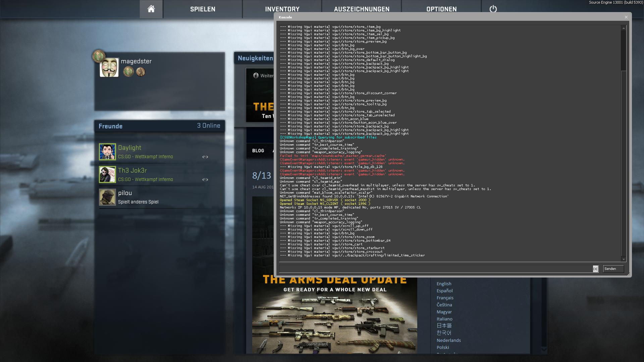Click the DE keyboard language indicator
Screen dimensions: 644x362
click(x=595, y=269)
